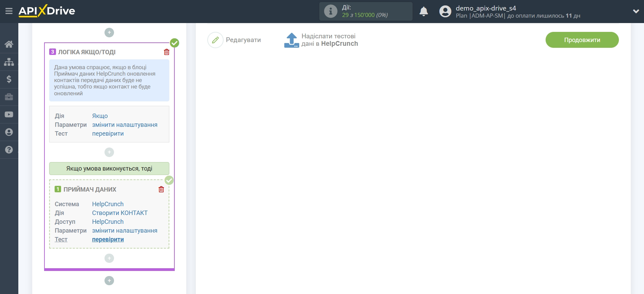Add step after the Якщо condition
Image resolution: width=644 pixels, height=294 pixels.
(109, 152)
